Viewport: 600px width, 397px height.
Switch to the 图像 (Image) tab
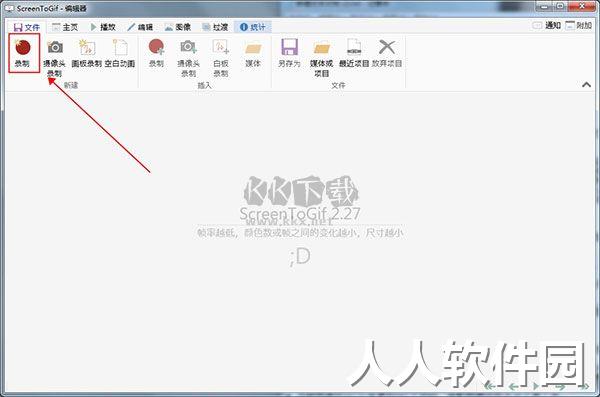(x=178, y=27)
